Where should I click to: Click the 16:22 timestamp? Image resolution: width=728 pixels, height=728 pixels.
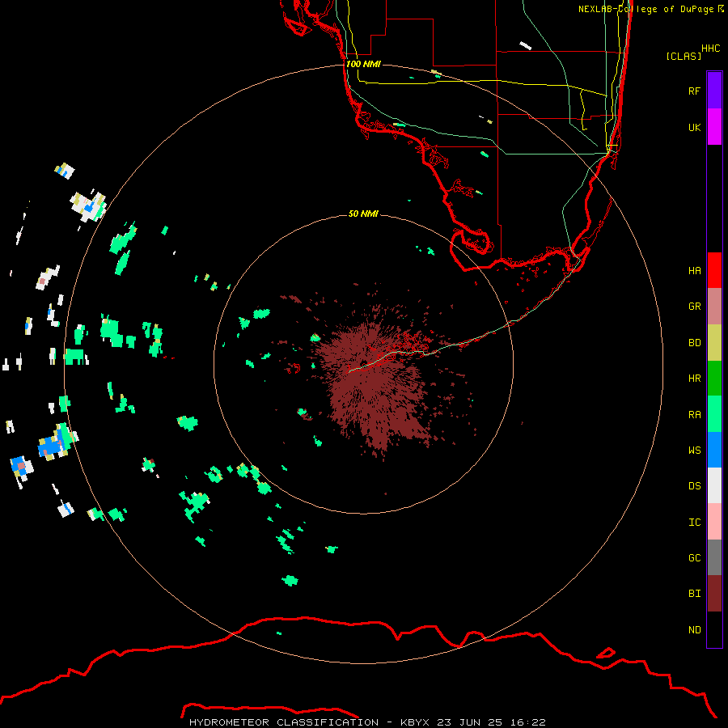527,722
